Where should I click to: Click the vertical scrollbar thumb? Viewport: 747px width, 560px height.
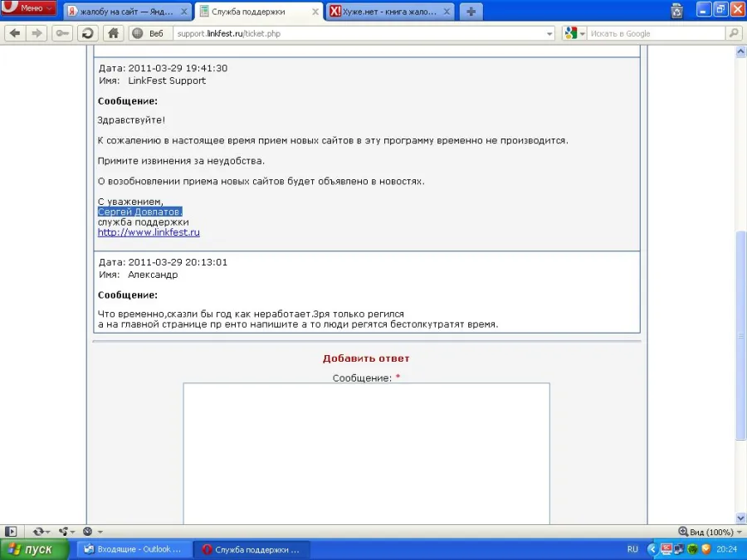coord(741,336)
